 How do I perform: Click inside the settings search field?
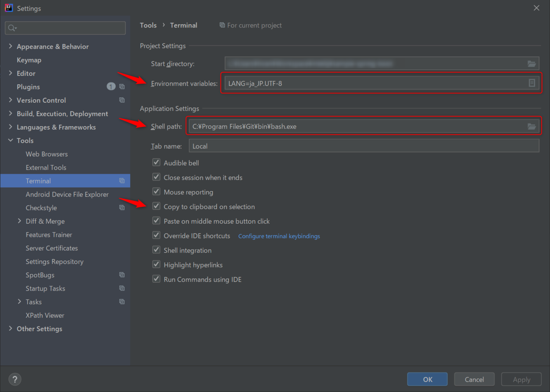(x=65, y=28)
